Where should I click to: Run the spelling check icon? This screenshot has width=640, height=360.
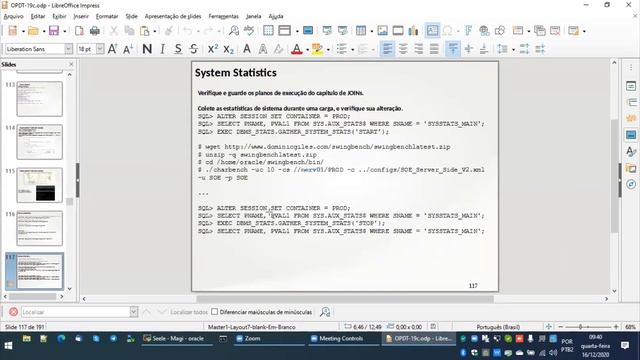[x=249, y=31]
